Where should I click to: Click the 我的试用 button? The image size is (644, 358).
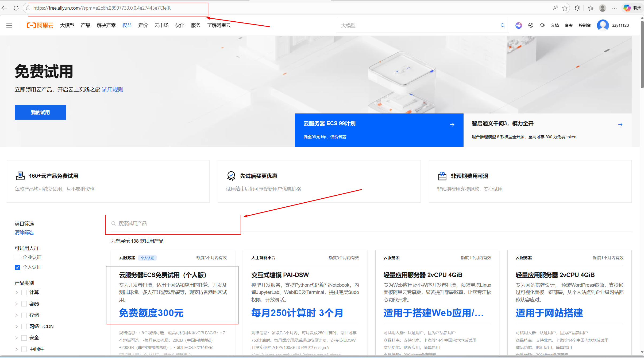[40, 112]
